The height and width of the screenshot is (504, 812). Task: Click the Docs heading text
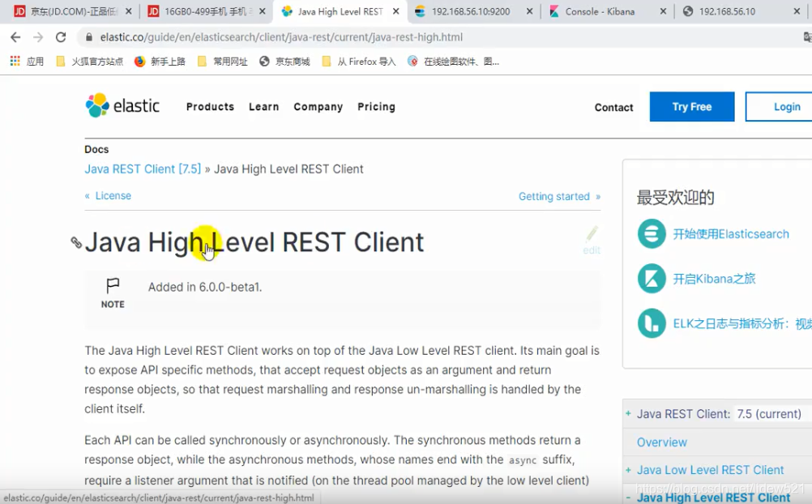(96, 149)
